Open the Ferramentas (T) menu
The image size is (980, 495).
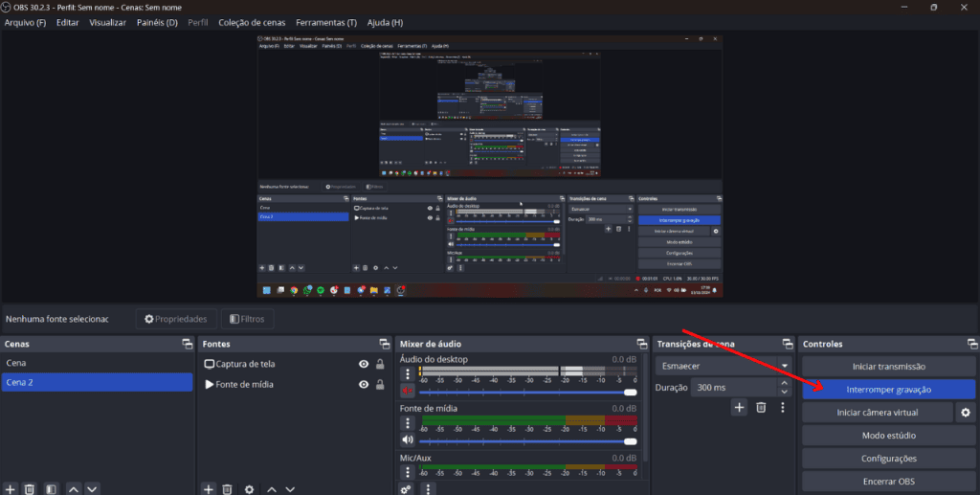[326, 23]
